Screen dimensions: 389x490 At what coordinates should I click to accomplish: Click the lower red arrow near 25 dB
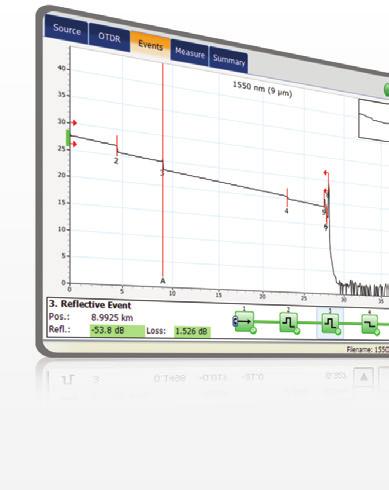[74, 144]
